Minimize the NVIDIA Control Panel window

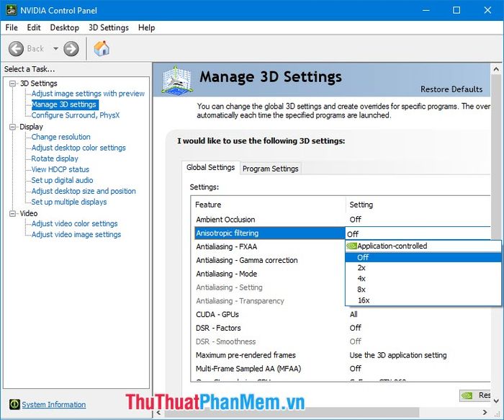426,10
